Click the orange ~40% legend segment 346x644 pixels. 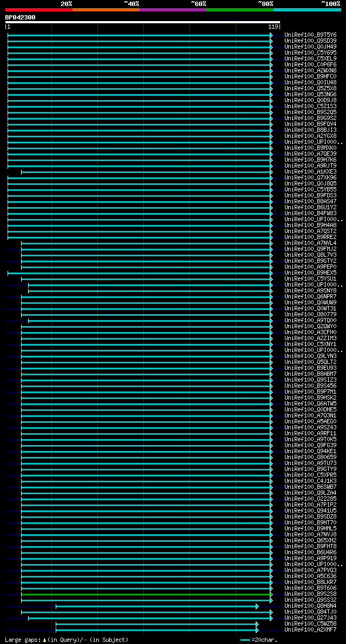[x=106, y=9]
